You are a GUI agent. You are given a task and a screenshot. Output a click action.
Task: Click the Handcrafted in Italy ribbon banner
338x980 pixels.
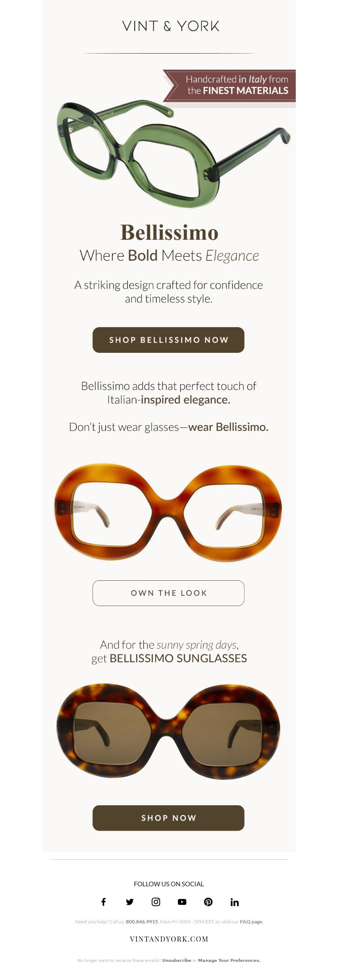[229, 85]
